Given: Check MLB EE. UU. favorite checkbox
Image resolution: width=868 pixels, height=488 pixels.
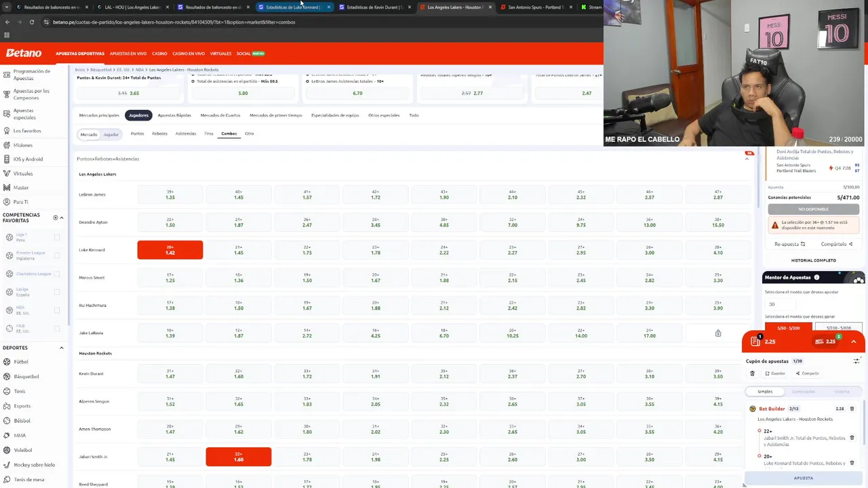Looking at the screenshot, I should coord(57,328).
